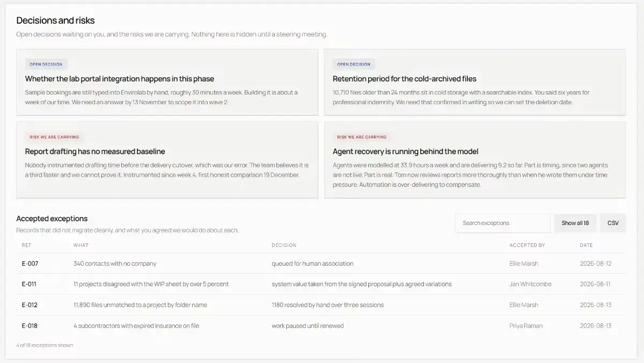The image size is (644, 363).
Task: Sort by the ACCEPTED BY column header
Action: [x=527, y=245]
